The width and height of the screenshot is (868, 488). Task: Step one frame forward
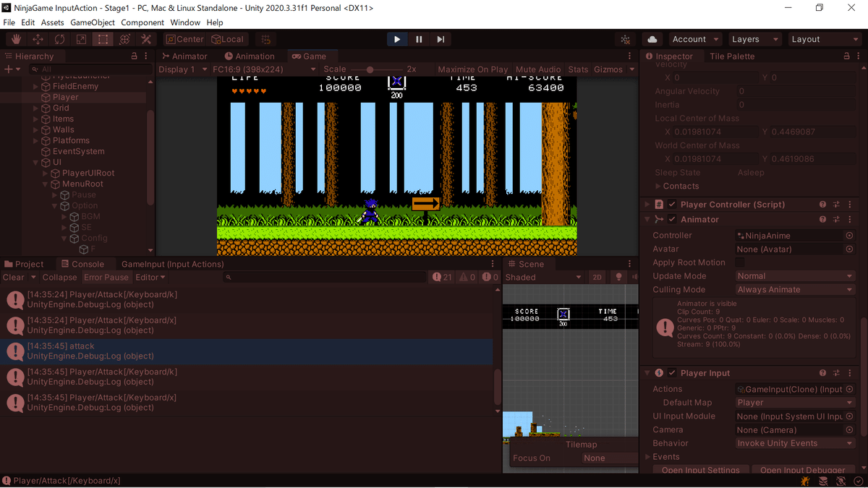pyautogui.click(x=441, y=39)
